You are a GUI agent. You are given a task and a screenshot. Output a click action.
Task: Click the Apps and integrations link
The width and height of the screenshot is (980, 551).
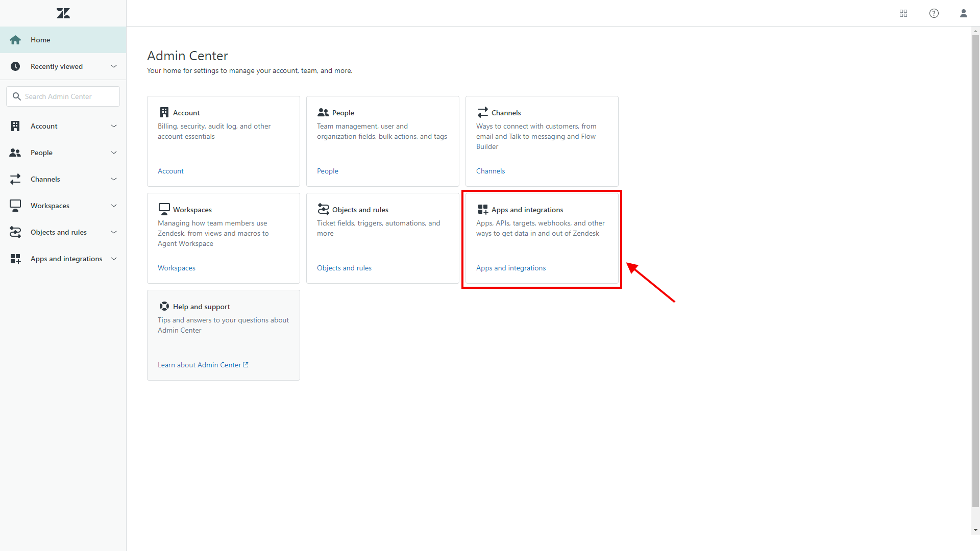[x=510, y=268]
